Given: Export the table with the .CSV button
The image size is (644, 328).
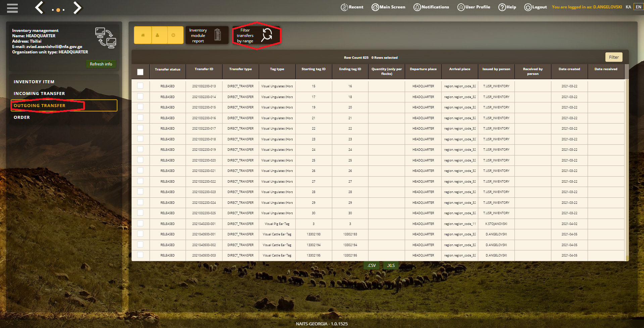Looking at the screenshot, I should 371,265.
